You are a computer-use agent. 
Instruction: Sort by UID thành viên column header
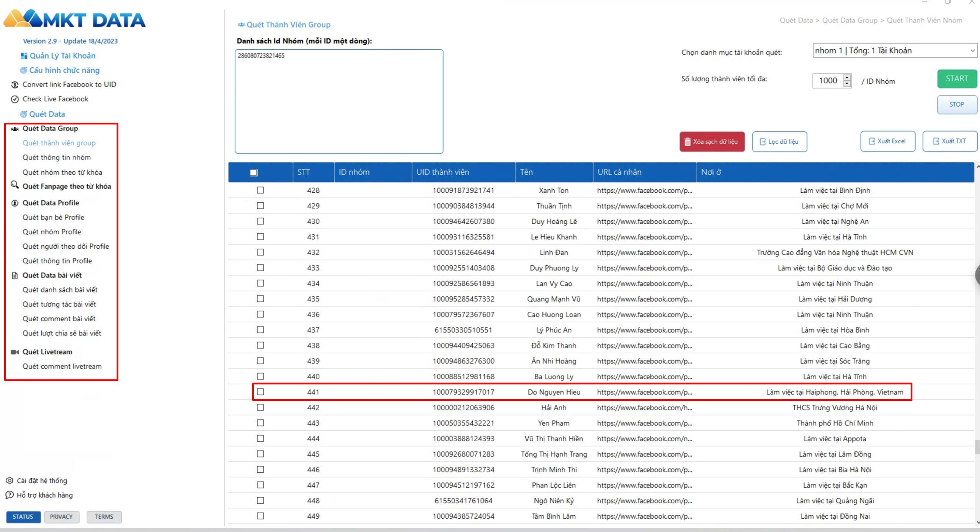(463, 172)
